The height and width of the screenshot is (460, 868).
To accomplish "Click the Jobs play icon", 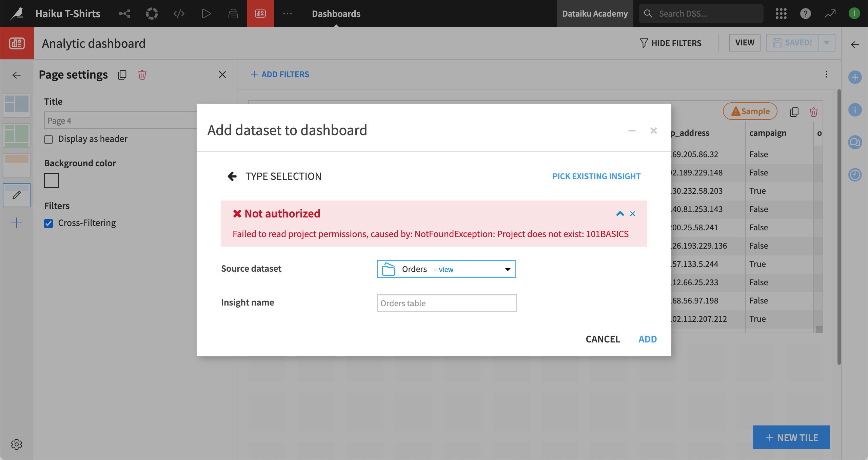I will (206, 14).
